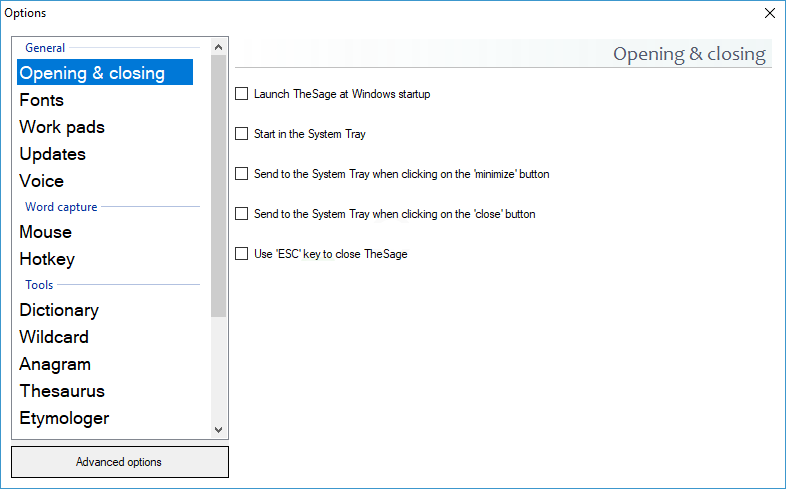Open Anagram tool settings
The height and width of the screenshot is (489, 786).
tap(55, 364)
